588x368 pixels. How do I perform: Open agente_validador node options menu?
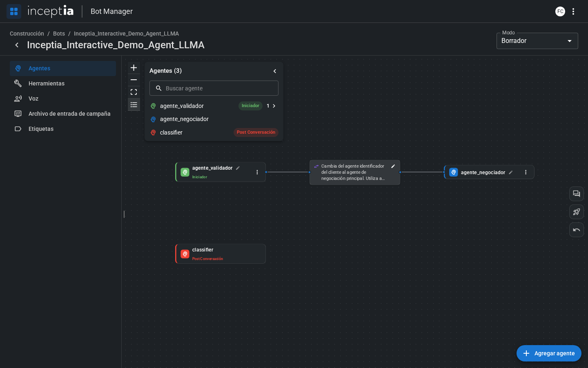point(257,172)
